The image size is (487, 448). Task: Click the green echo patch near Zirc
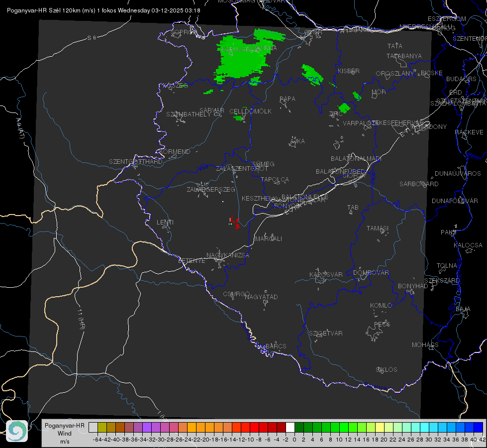tap(344, 108)
